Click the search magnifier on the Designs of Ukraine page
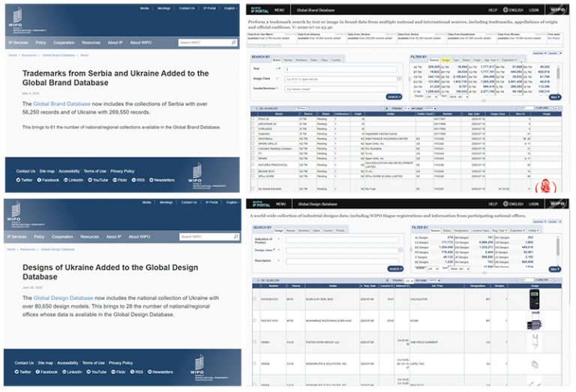Viewport: 576px width, 392px height. coord(235,237)
